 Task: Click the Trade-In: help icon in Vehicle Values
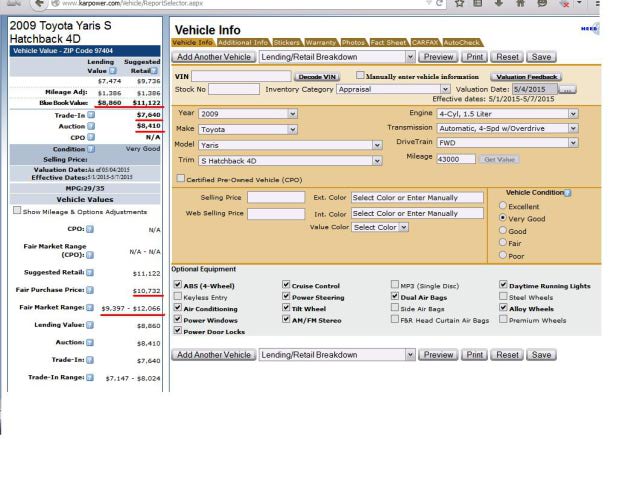90,360
